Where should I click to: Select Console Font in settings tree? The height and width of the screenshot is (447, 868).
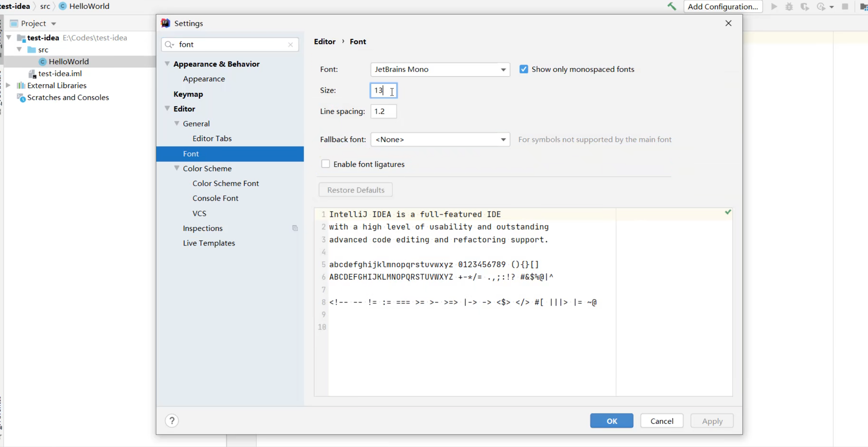point(215,198)
